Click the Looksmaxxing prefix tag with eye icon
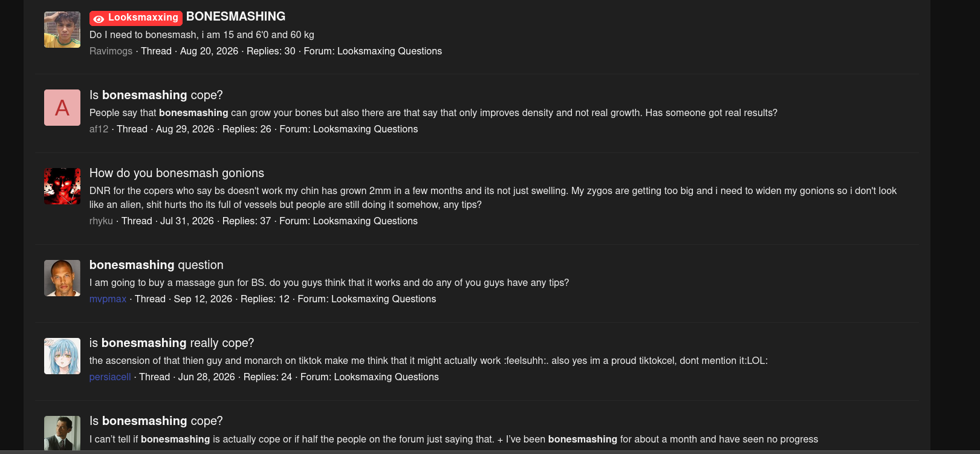The height and width of the screenshot is (454, 980). (x=136, y=18)
